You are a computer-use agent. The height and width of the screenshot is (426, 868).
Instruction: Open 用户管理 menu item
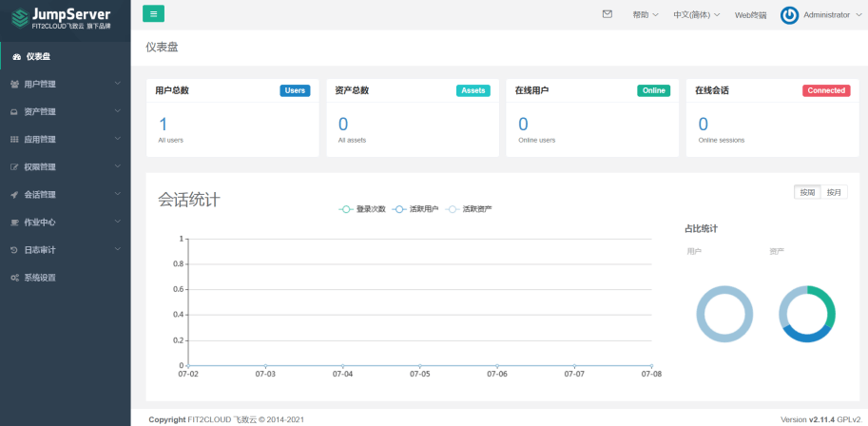(66, 85)
